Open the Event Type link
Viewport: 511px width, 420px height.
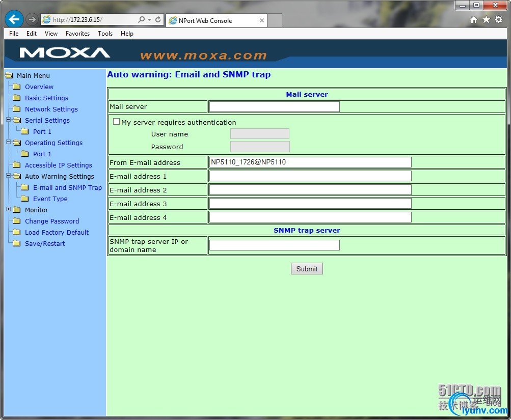[x=50, y=199]
